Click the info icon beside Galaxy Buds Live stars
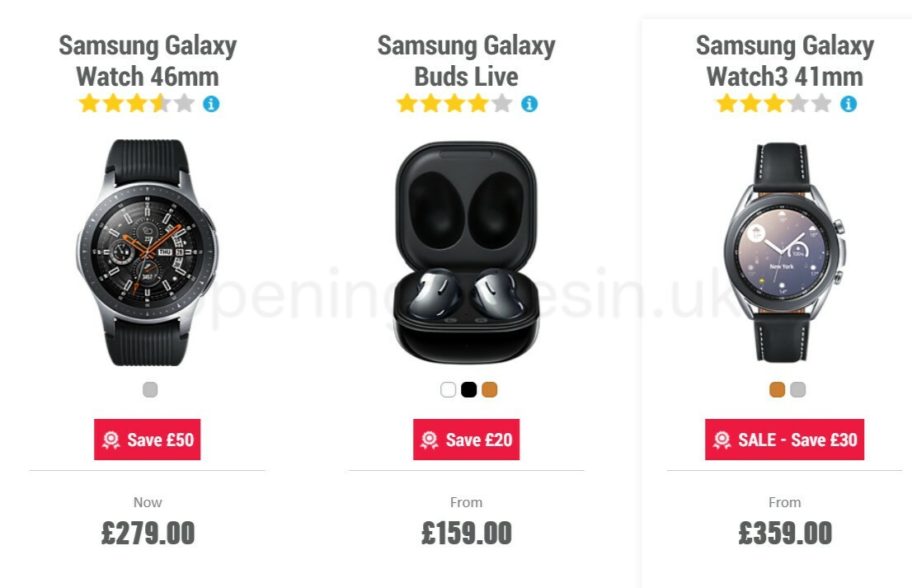The width and height of the screenshot is (912, 588). (x=529, y=103)
